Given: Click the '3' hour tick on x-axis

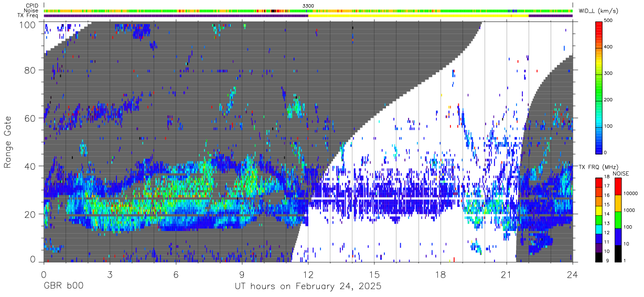Looking at the screenshot, I should click(110, 274).
